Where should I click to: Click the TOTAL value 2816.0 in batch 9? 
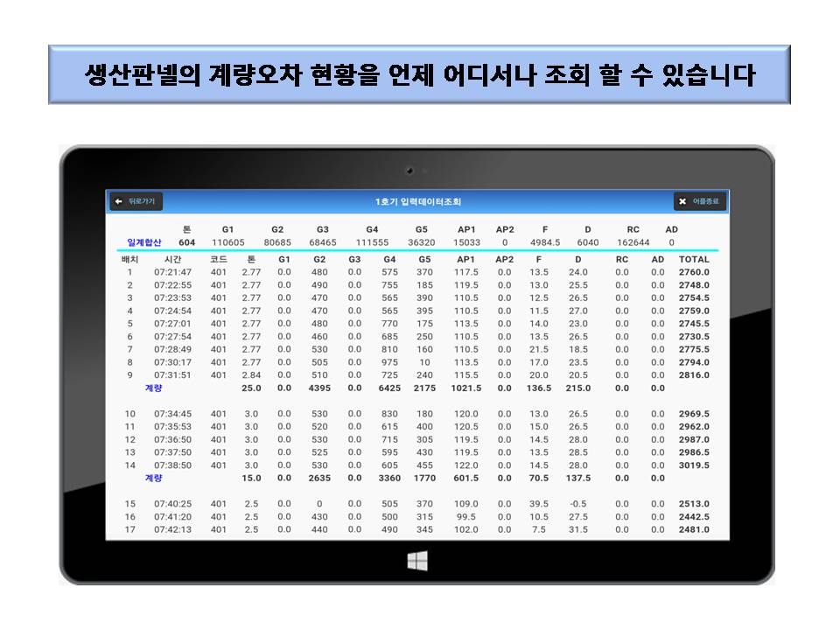point(694,375)
